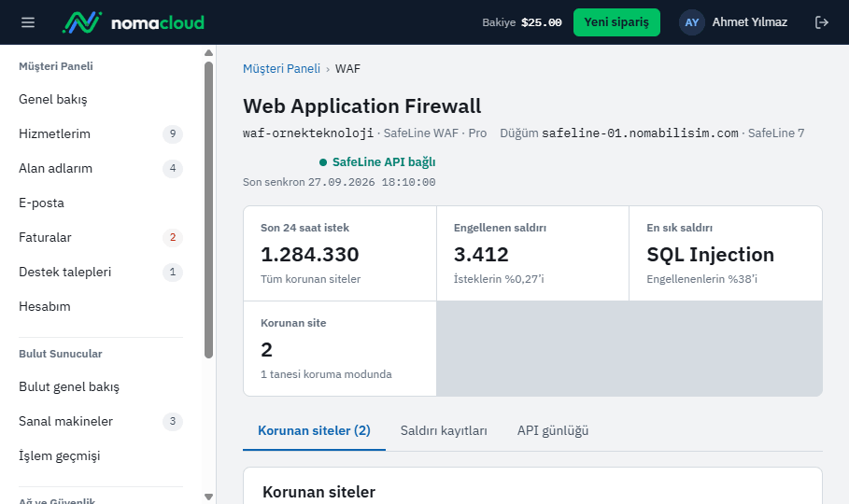This screenshot has width=849, height=504.
Task: Click the Web Application Firewall heading
Action: (361, 106)
